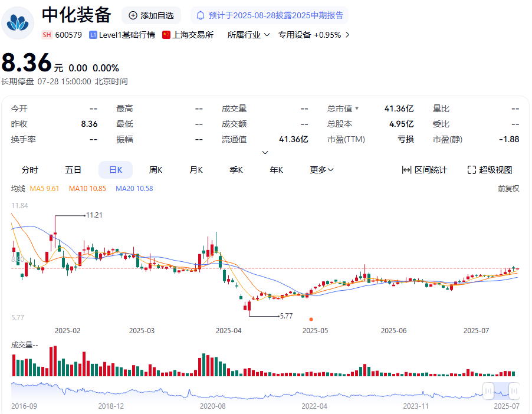The height and width of the screenshot is (414, 532).
Task: Grab the left timeline range handle
Action: point(488,391)
